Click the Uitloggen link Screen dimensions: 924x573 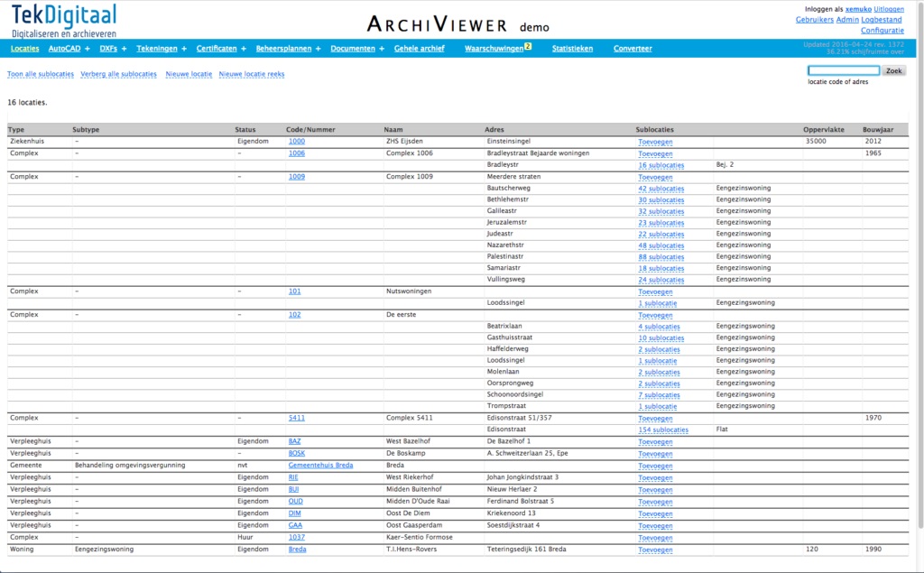(x=889, y=9)
